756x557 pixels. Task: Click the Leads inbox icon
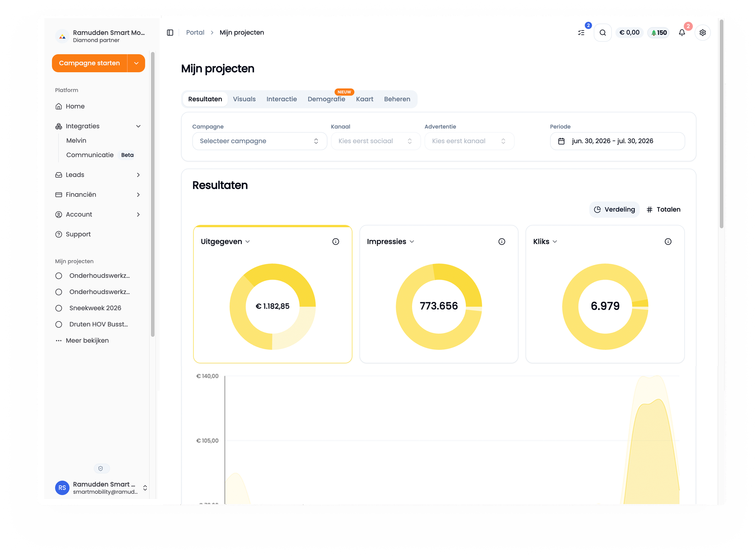tap(59, 175)
